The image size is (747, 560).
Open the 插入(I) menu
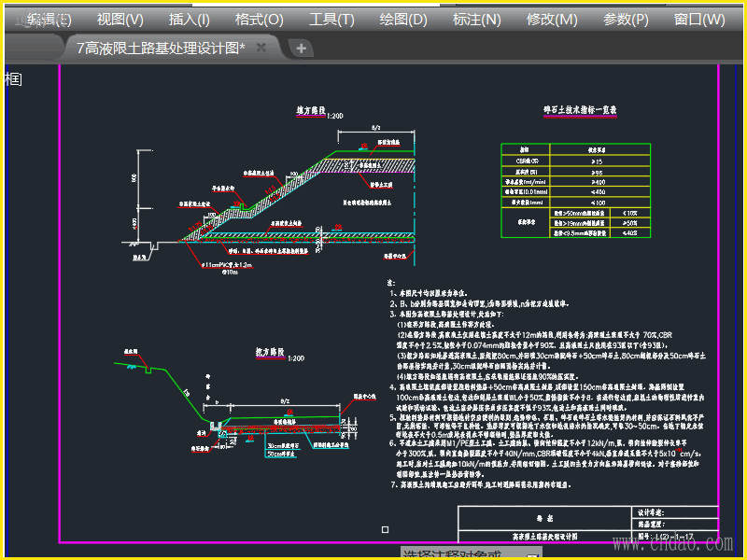pos(189,19)
